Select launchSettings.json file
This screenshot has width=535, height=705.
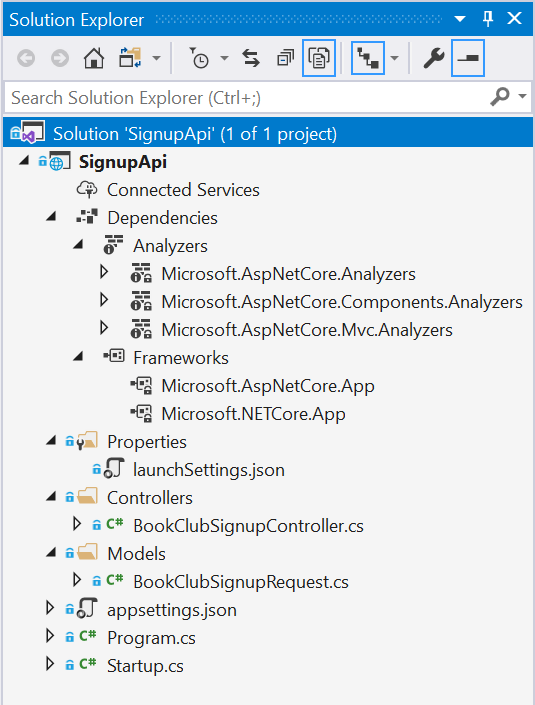pyautogui.click(x=209, y=470)
